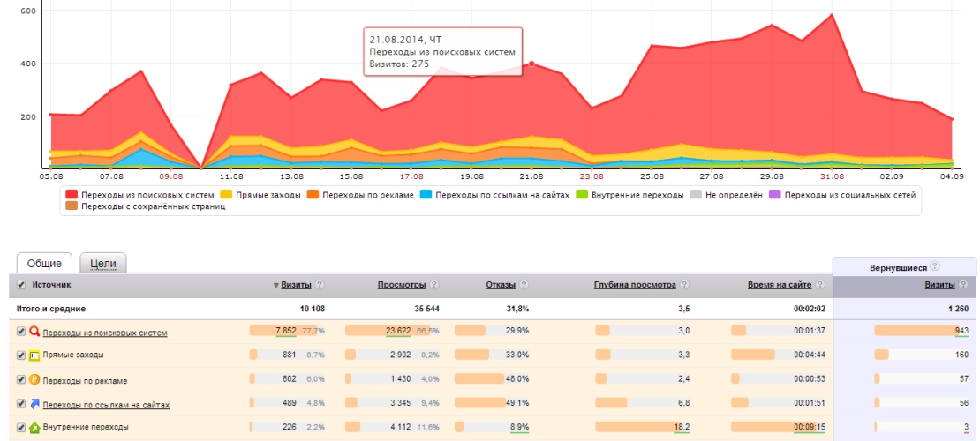
Task: Toggle green legend Внутренние переходы
Action: pyautogui.click(x=631, y=196)
